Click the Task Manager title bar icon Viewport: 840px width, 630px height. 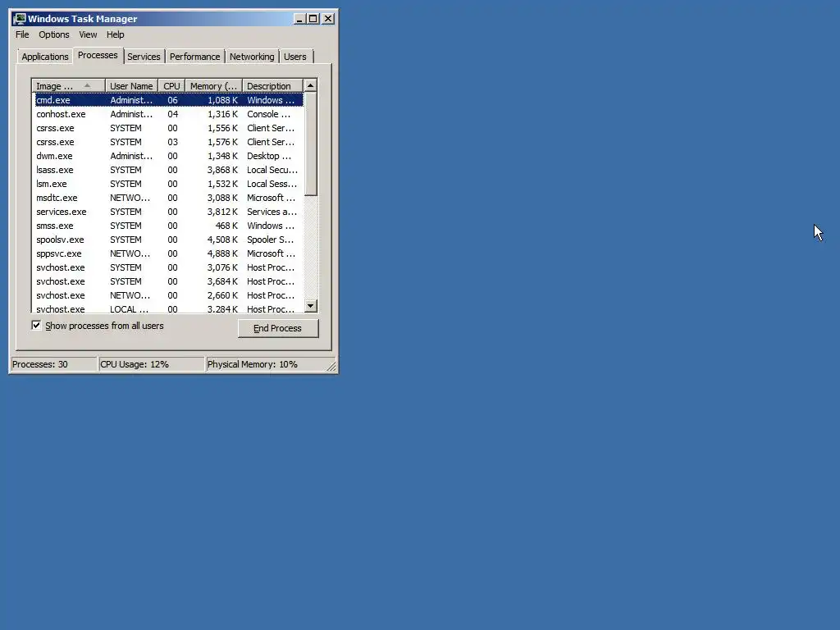point(20,19)
